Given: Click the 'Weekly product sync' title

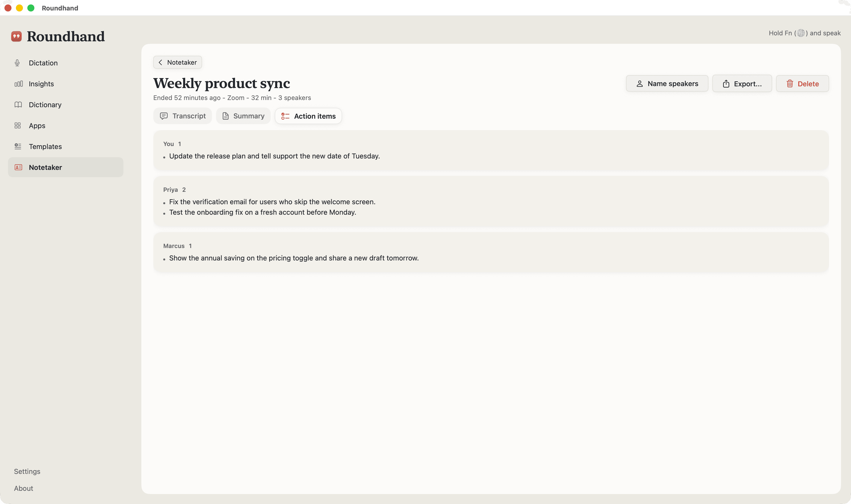Looking at the screenshot, I should pyautogui.click(x=221, y=83).
